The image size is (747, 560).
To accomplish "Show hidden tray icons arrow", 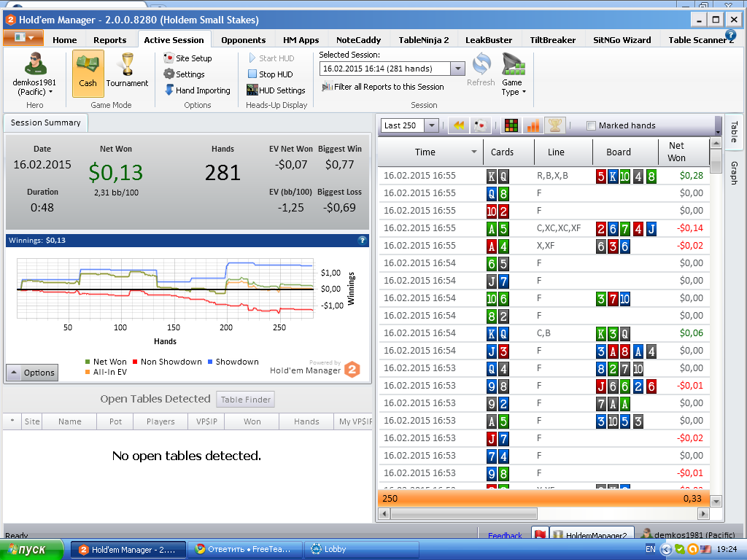I will coord(666,550).
